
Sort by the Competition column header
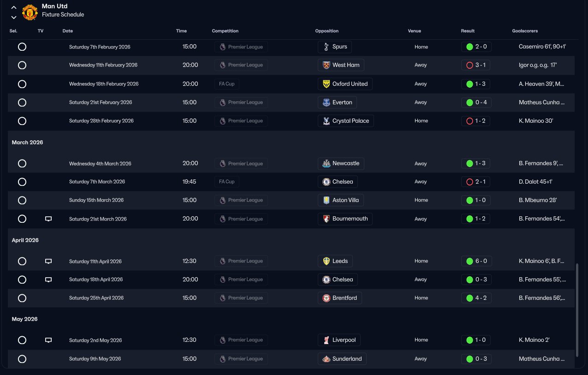point(225,31)
